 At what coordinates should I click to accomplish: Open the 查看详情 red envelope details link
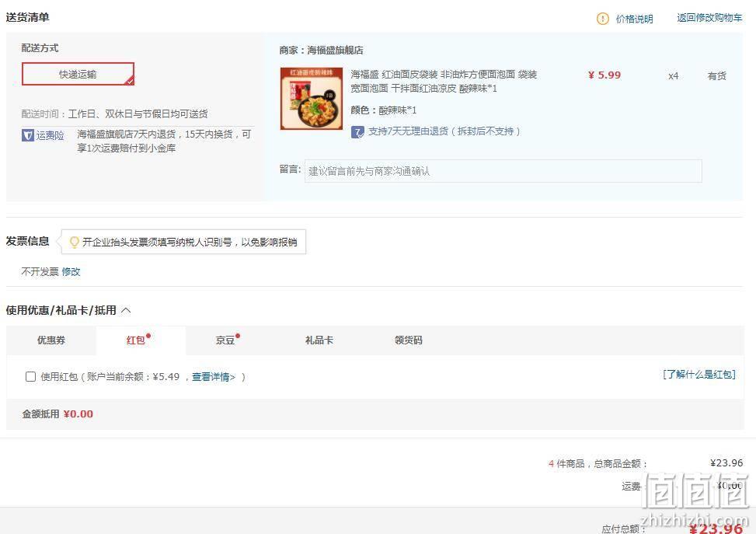214,377
